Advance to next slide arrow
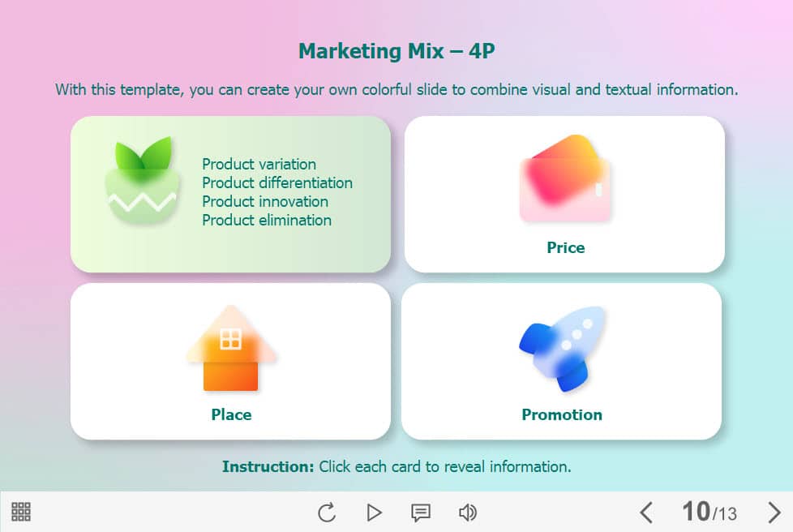 point(774,513)
